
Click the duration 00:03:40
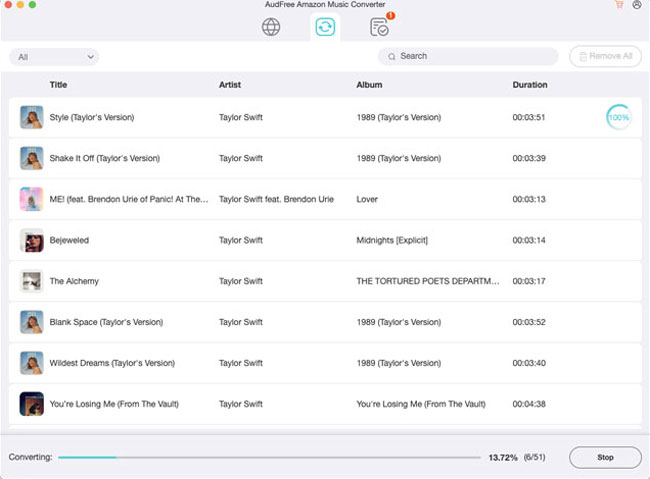point(529,363)
